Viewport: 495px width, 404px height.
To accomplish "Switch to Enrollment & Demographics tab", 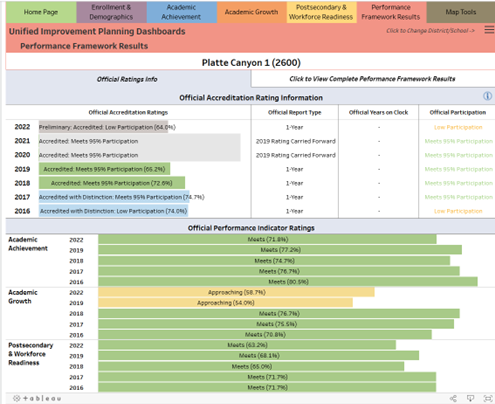I will coord(111,12).
